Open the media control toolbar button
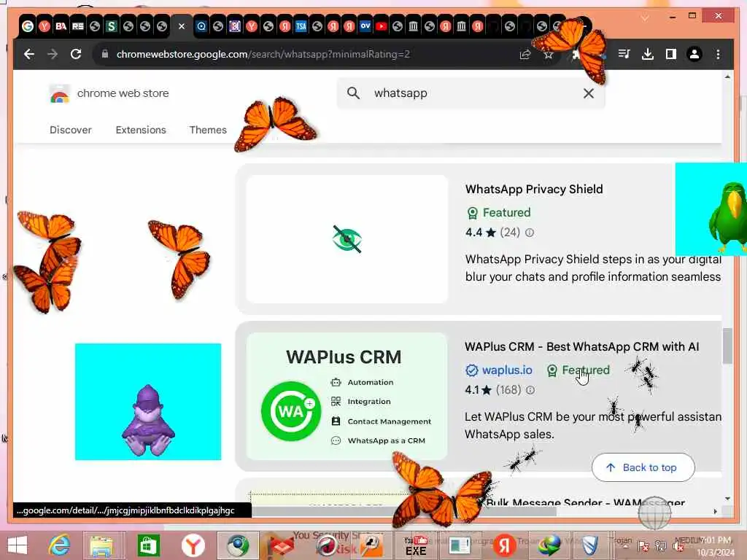 click(x=624, y=54)
